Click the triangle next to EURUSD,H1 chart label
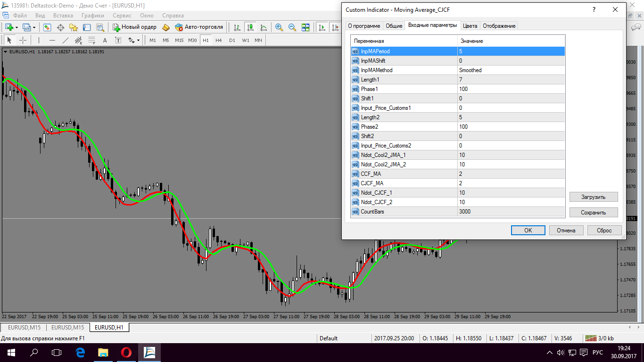Screen dimensions: 644x362 [x=5, y=52]
